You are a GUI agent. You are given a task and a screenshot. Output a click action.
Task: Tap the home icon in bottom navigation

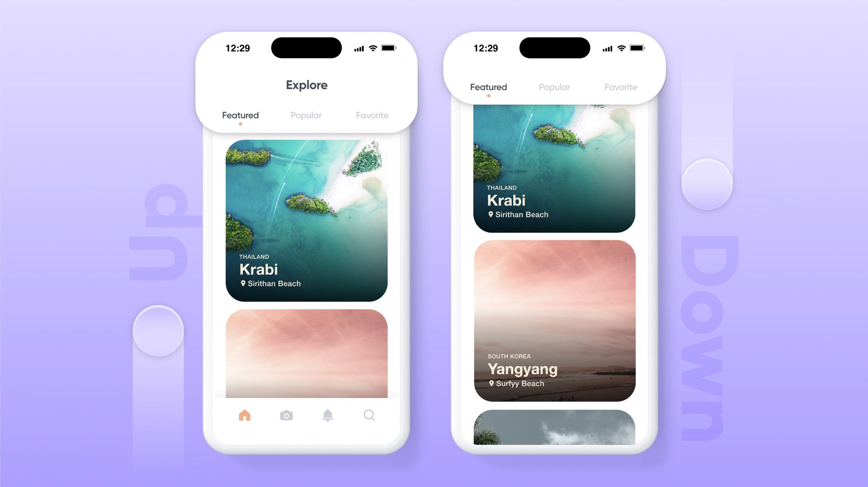click(x=244, y=416)
